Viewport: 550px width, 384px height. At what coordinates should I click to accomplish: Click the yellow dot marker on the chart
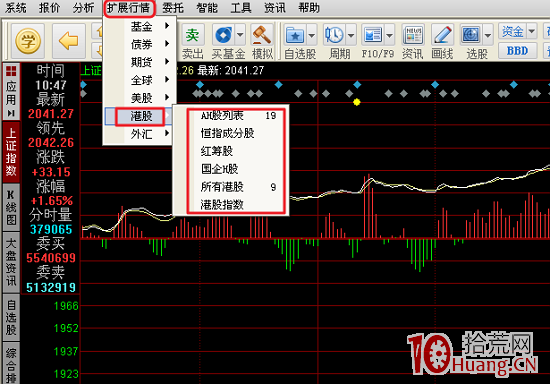click(357, 102)
